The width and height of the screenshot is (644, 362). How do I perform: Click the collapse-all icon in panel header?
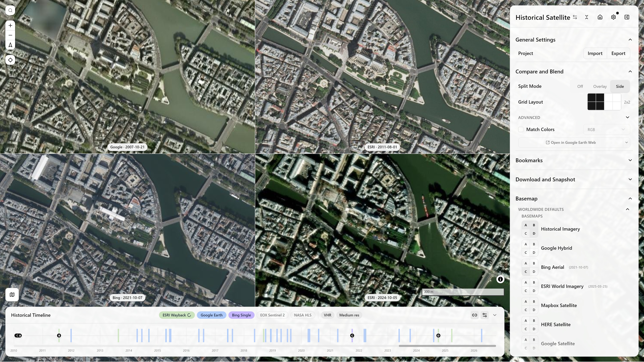pyautogui.click(x=586, y=17)
